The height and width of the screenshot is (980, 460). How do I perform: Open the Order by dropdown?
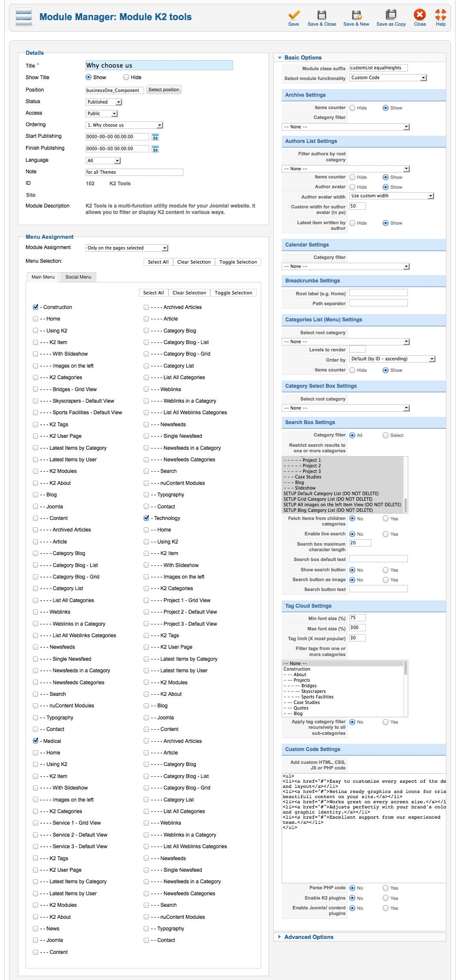[392, 359]
